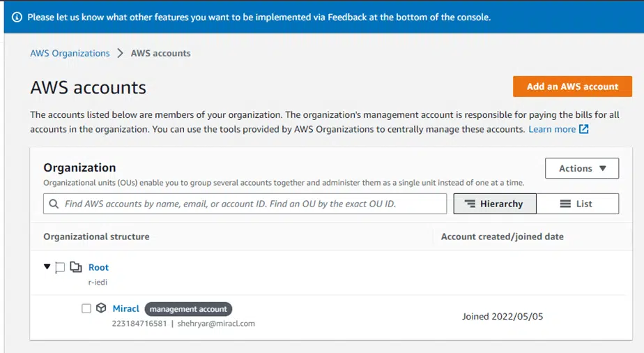Click the Root folder icon
Screen dimensions: 644x353
75,267
